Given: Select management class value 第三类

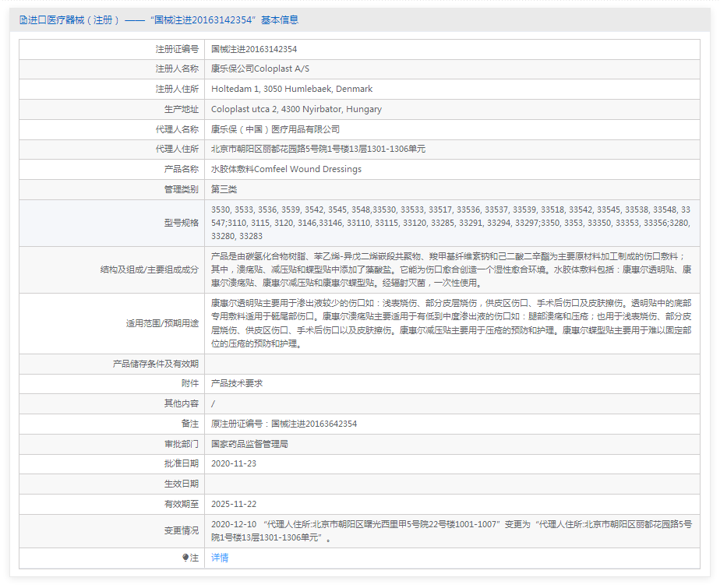Looking at the screenshot, I should 224,189.
